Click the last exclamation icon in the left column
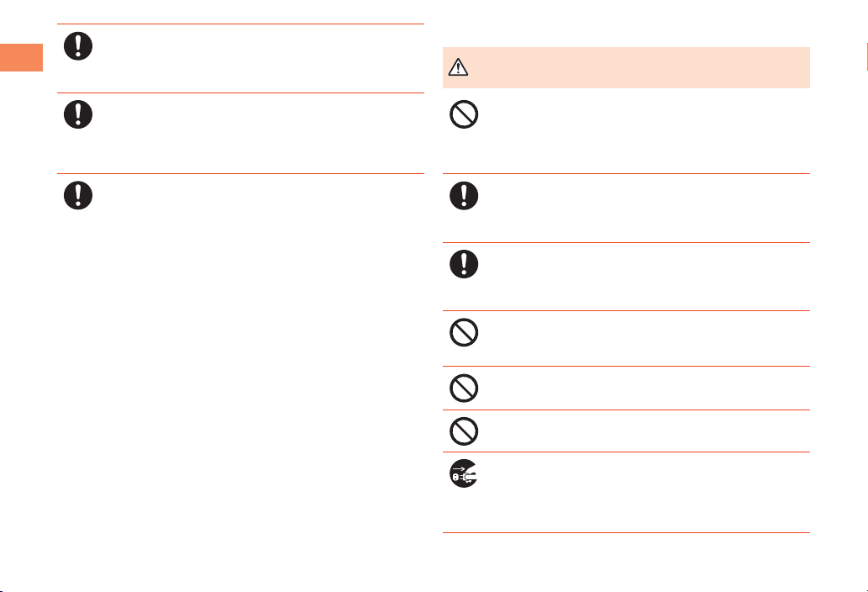 coord(78,195)
